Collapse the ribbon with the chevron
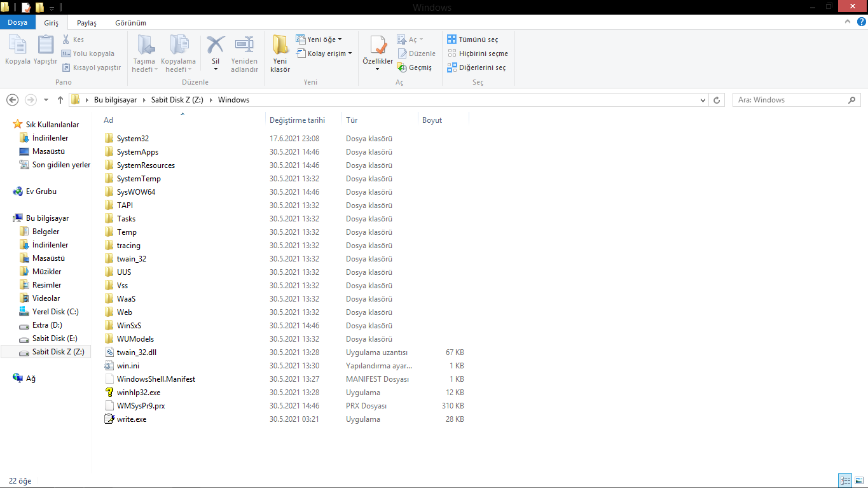Screen dimensions: 868x488 click(846, 22)
